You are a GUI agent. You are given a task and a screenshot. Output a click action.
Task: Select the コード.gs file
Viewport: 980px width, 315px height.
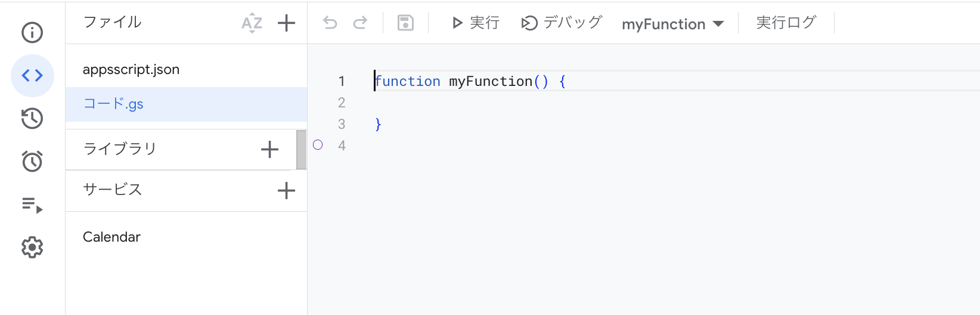click(x=113, y=104)
